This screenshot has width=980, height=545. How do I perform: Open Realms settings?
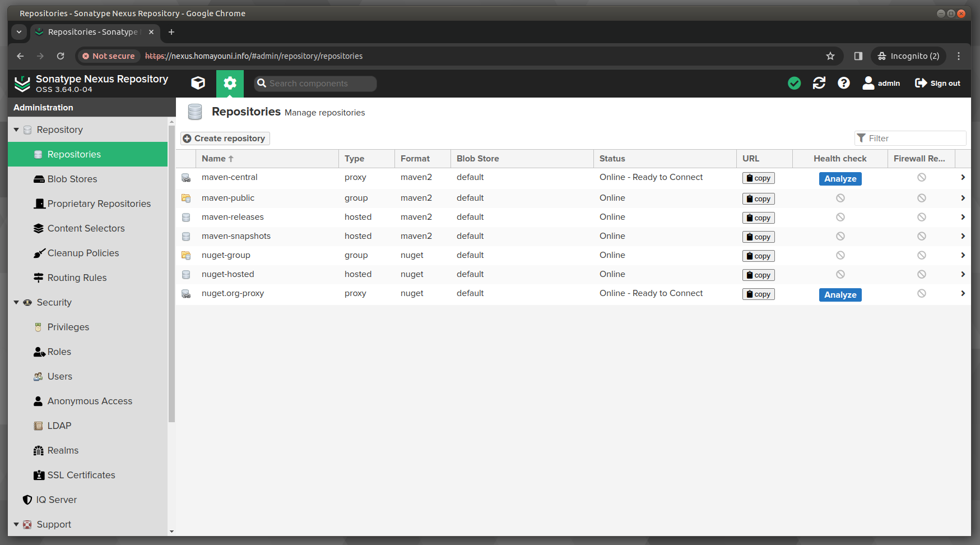(87, 450)
